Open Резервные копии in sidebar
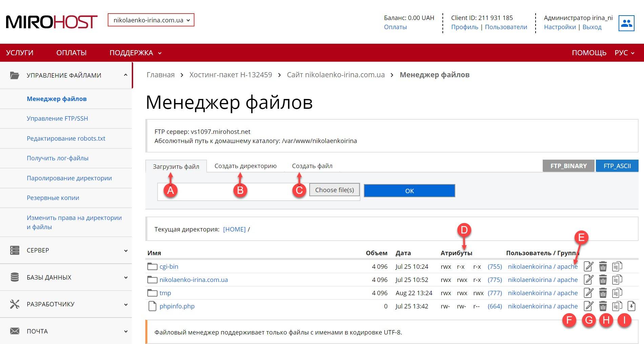644x344 pixels. (x=53, y=198)
